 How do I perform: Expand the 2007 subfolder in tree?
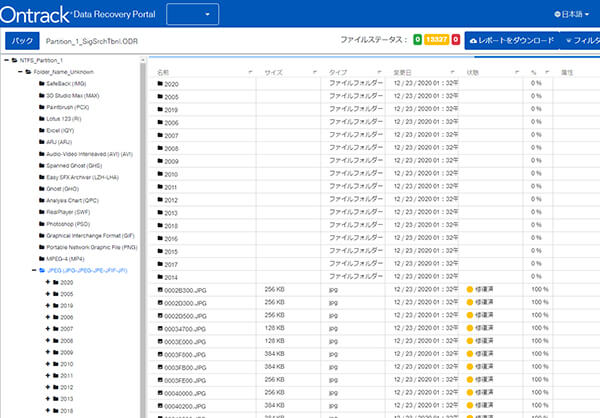pyautogui.click(x=48, y=328)
